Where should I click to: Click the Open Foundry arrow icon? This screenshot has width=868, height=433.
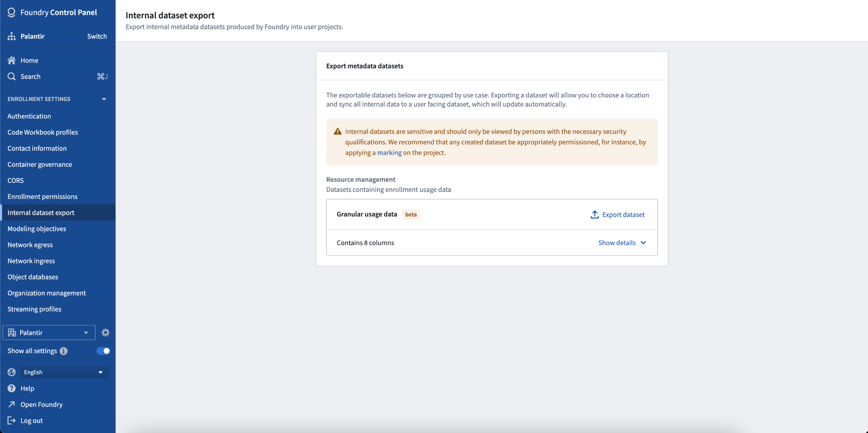coord(12,404)
